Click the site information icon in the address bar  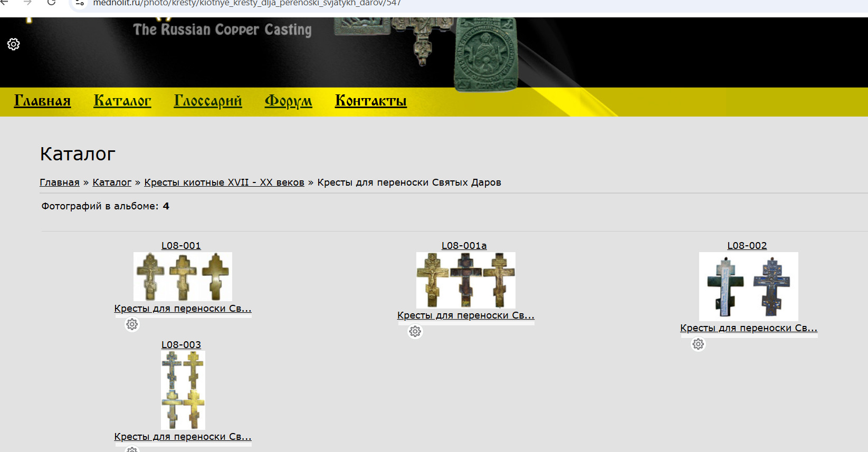click(x=80, y=3)
